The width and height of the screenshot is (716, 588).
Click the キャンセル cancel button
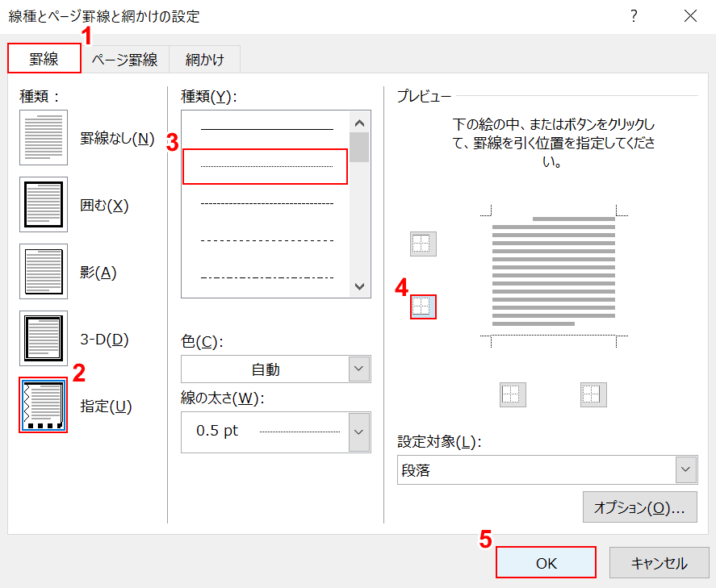(x=659, y=562)
